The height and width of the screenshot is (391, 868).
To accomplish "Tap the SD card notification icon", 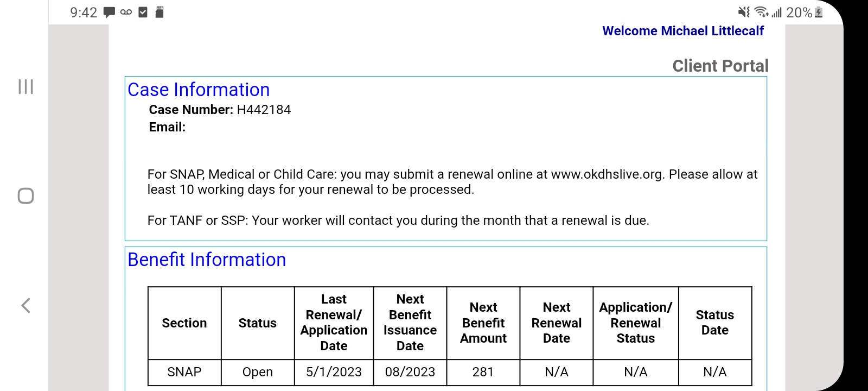I will pos(159,12).
